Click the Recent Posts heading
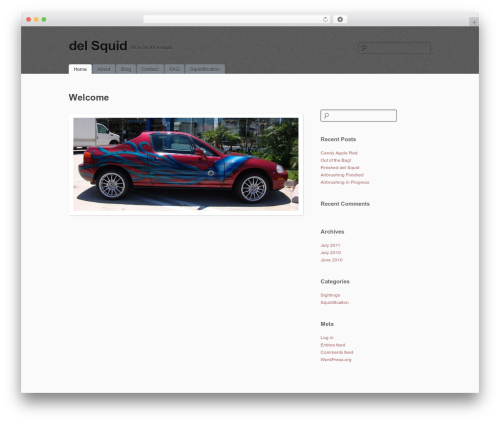 (x=338, y=139)
